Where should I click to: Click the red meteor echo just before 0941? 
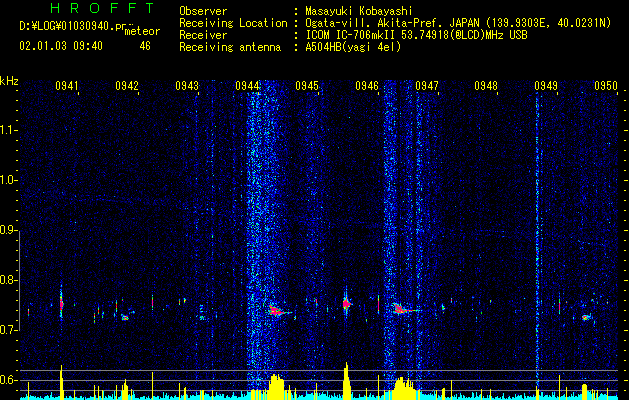pos(61,304)
